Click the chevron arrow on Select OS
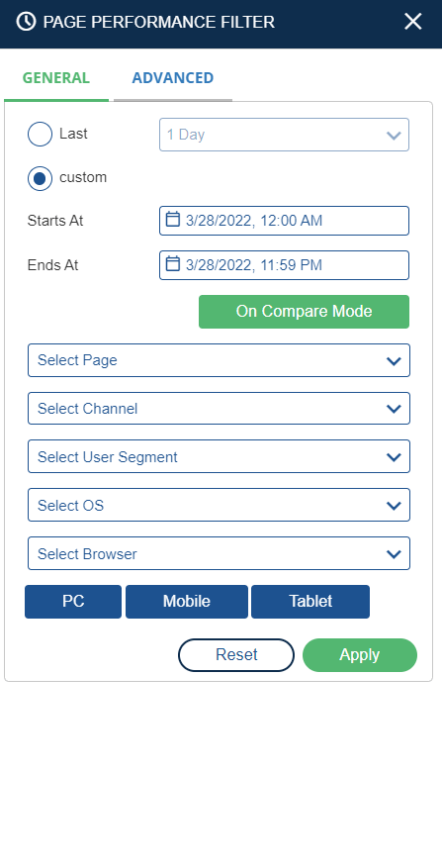 coord(394,506)
